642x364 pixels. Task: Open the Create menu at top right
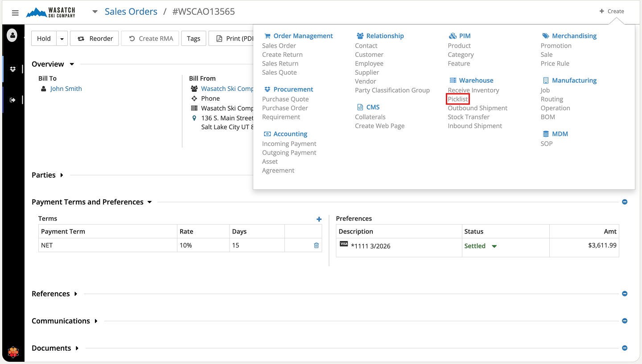[x=612, y=11]
